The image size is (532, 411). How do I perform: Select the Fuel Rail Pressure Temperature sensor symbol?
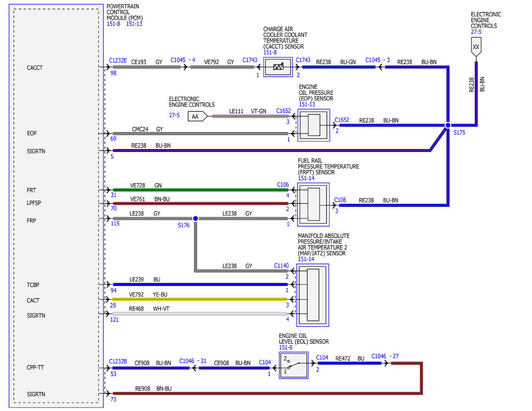(x=314, y=204)
